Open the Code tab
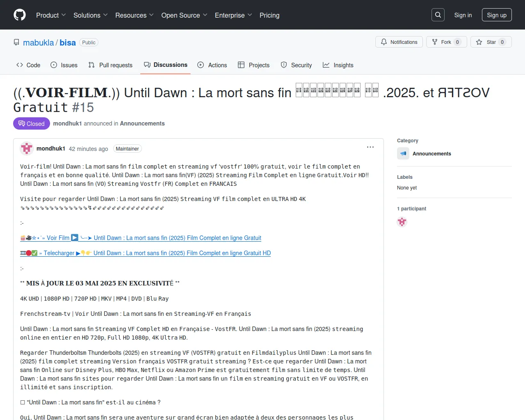Image resolution: width=525 pixels, height=420 pixels. pyautogui.click(x=28, y=65)
